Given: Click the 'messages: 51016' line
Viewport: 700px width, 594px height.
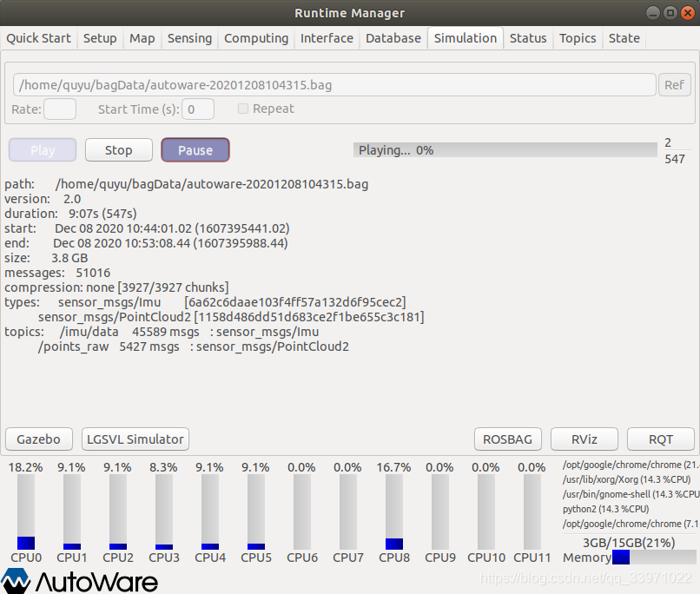Looking at the screenshot, I should click(57, 272).
